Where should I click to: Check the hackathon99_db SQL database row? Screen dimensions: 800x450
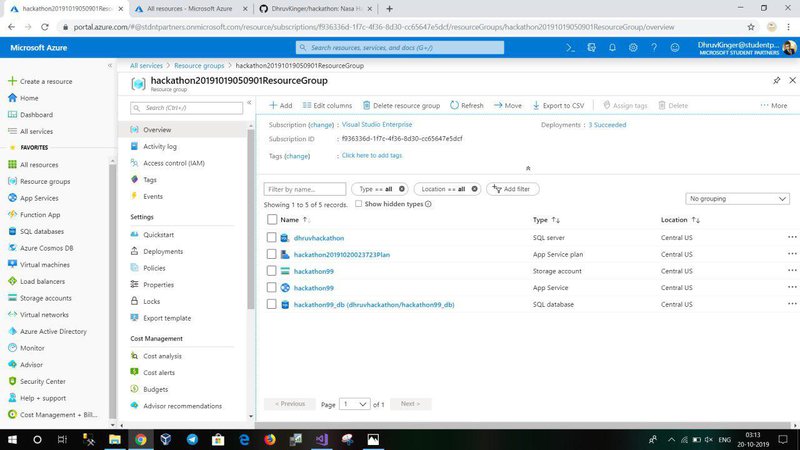pyautogui.click(x=271, y=305)
